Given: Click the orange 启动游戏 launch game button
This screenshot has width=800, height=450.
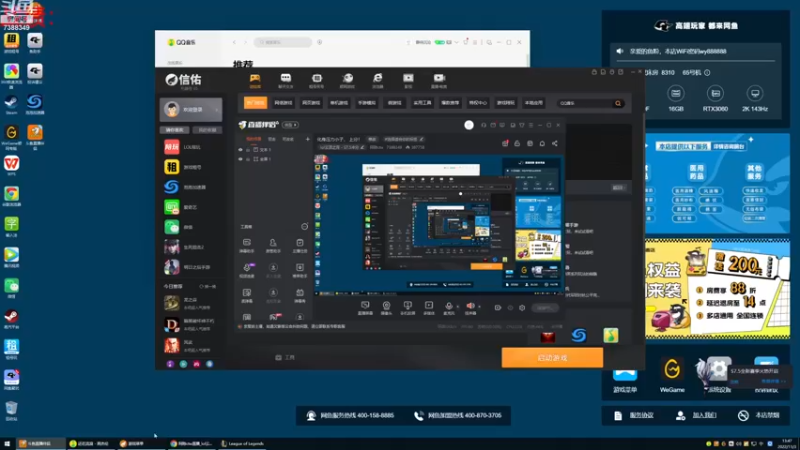Looking at the screenshot, I should (552, 358).
